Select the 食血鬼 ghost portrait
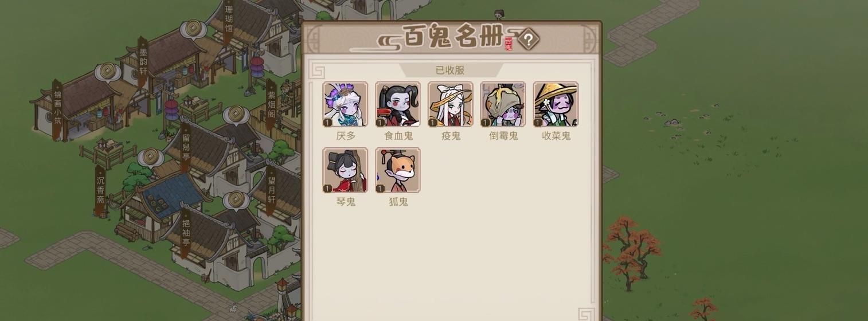Viewport: 868px width, 321px height. [x=398, y=104]
